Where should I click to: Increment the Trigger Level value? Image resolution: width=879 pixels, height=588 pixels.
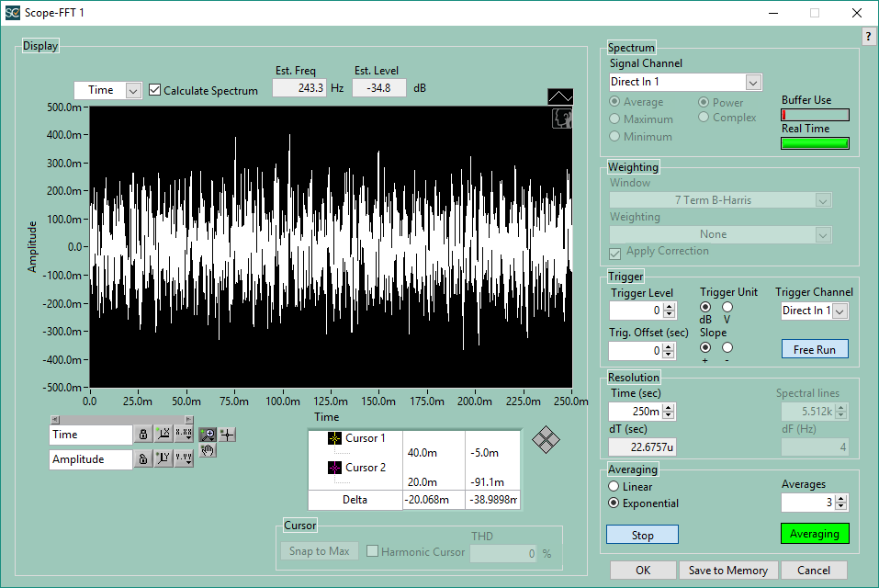670,307
